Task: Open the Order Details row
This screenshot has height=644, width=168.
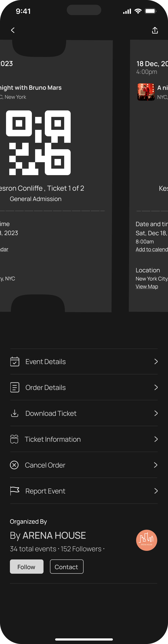Action: (84, 388)
